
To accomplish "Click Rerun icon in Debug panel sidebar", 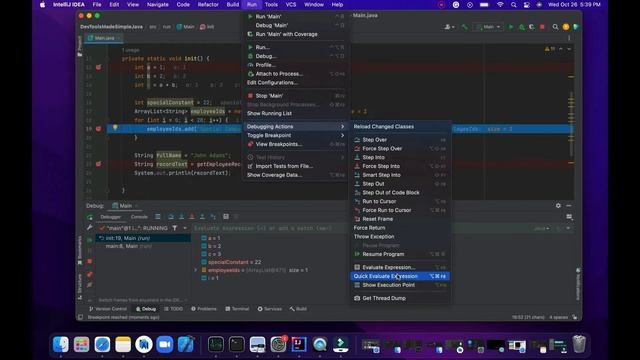I will point(90,217).
